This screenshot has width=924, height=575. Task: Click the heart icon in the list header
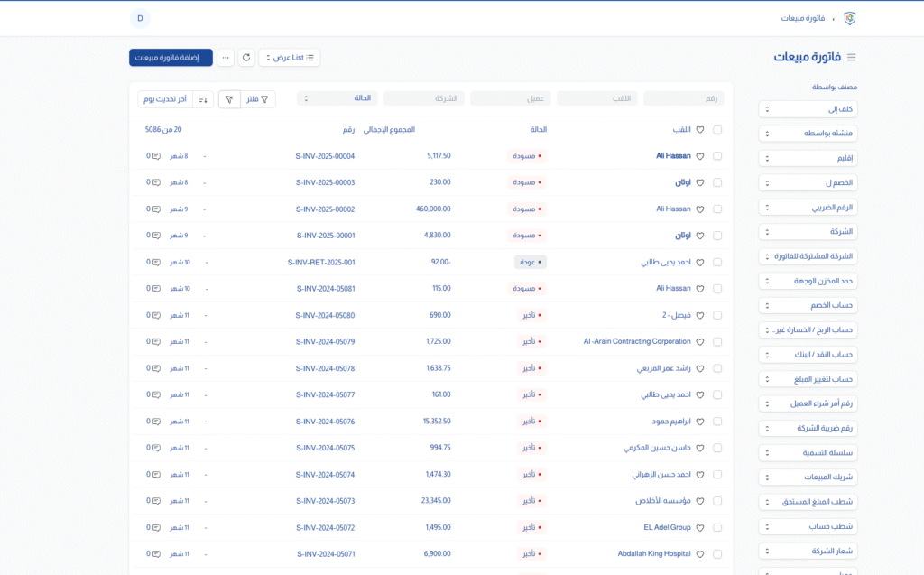699,130
